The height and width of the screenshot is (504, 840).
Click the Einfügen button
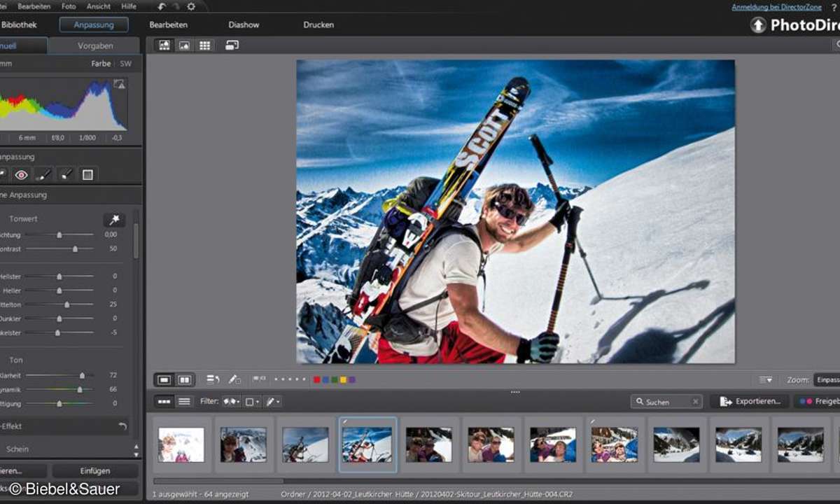click(95, 471)
